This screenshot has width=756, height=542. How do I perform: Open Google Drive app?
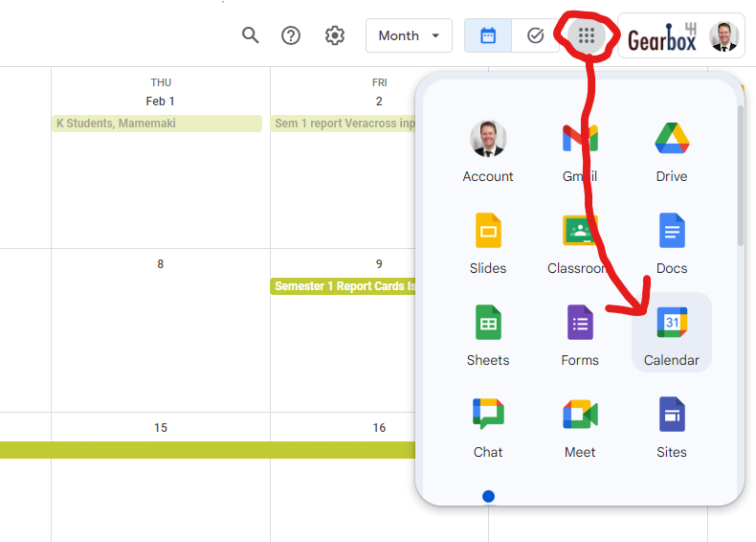672,151
